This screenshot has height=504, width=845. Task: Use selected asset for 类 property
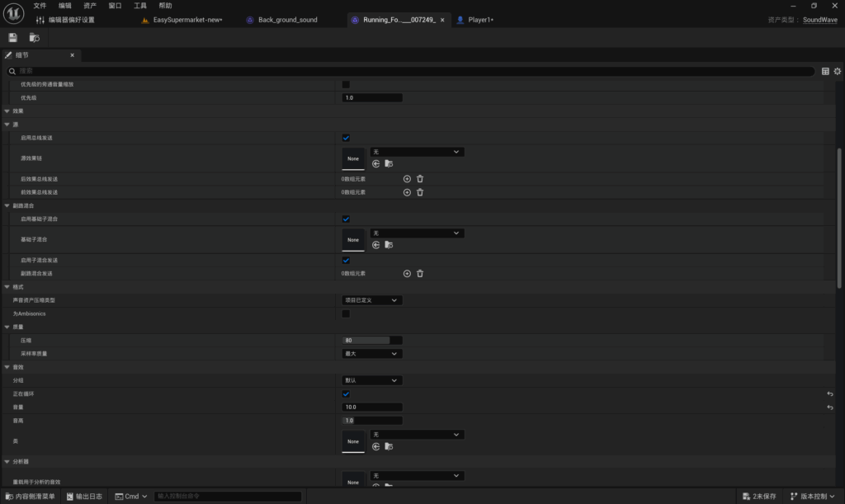click(375, 446)
